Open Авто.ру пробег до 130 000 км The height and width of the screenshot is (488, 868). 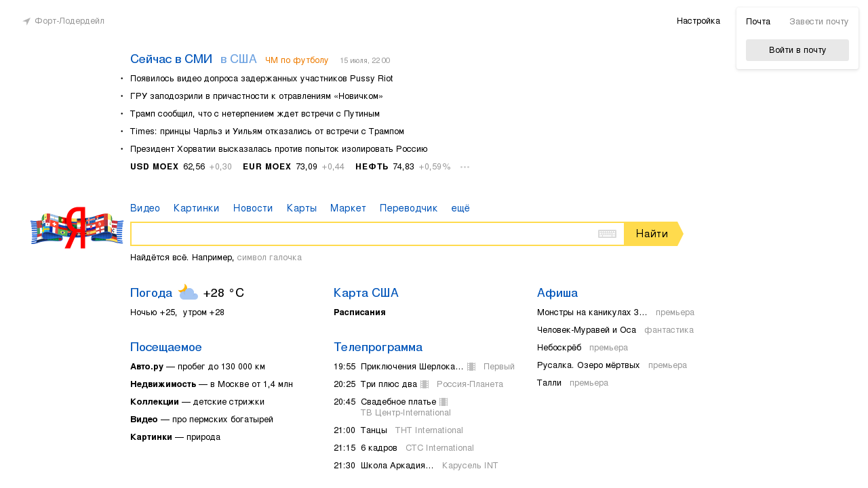(x=197, y=367)
